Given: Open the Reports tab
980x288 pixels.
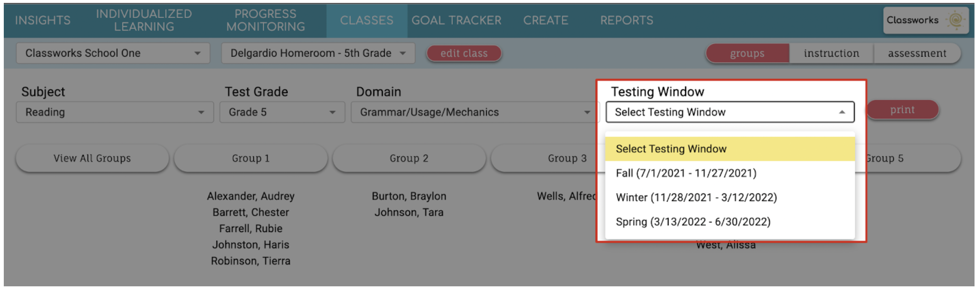Looking at the screenshot, I should click(627, 20).
